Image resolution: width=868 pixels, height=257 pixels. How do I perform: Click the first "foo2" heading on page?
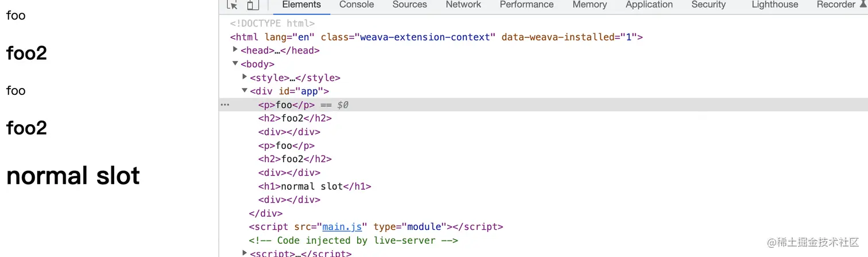click(x=26, y=53)
